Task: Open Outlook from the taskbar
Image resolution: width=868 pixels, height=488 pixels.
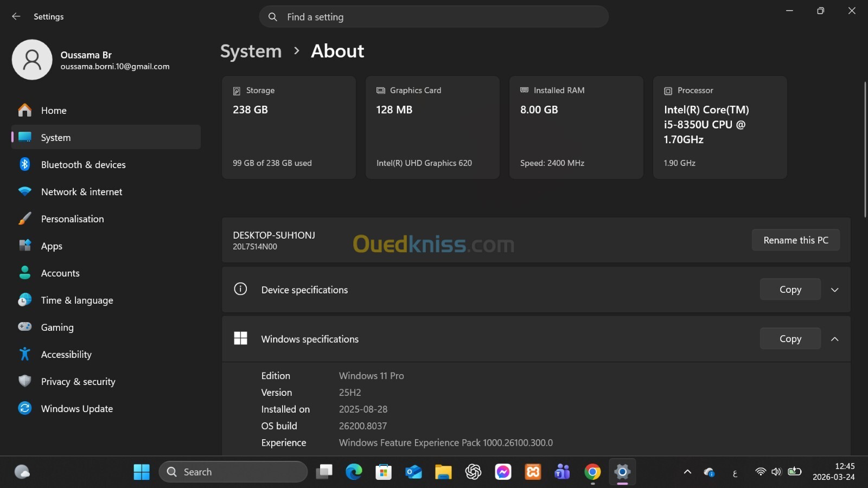Action: pos(413,472)
